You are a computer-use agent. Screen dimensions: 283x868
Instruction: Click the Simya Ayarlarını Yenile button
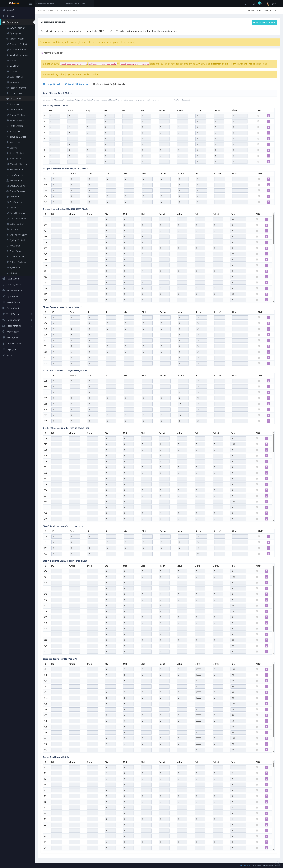(x=264, y=23)
